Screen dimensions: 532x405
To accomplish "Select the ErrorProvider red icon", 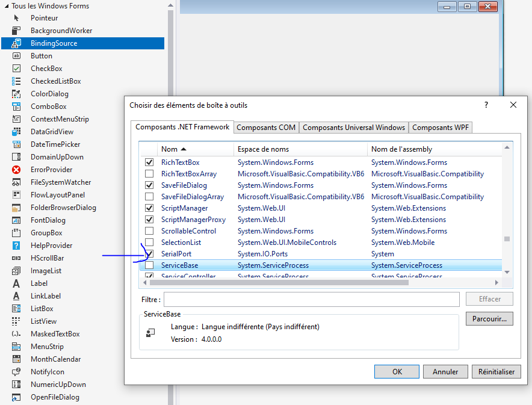I will pyautogui.click(x=17, y=170).
